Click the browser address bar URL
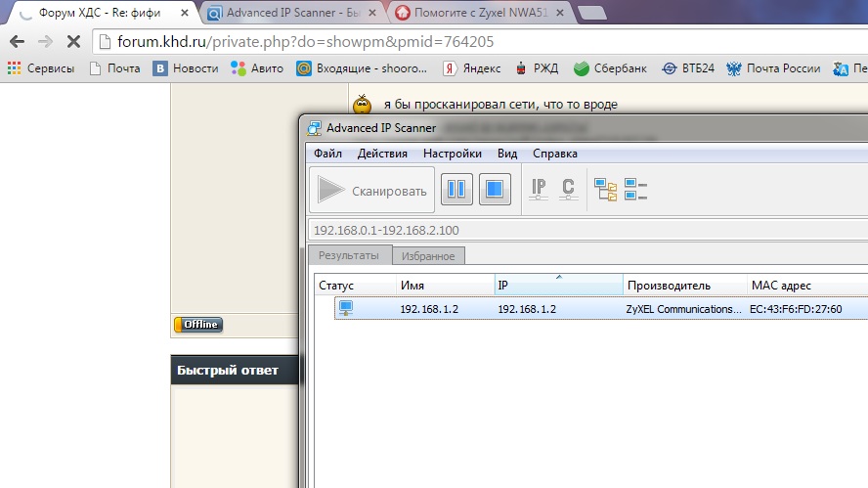The width and height of the screenshot is (868, 488). click(305, 41)
